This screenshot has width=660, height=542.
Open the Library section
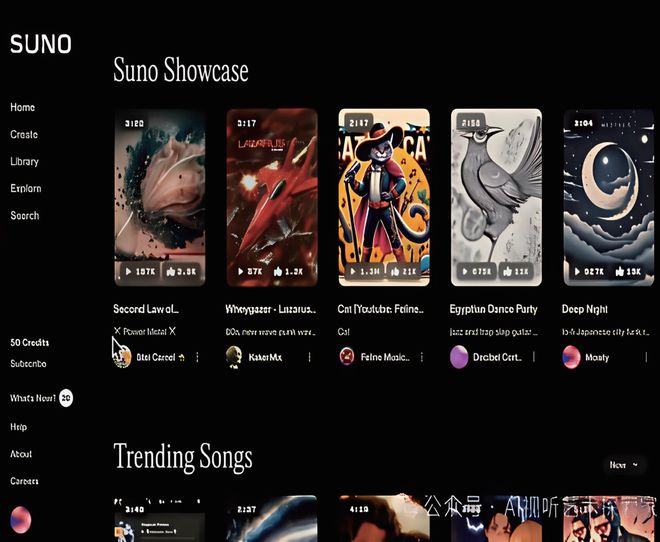tap(24, 162)
